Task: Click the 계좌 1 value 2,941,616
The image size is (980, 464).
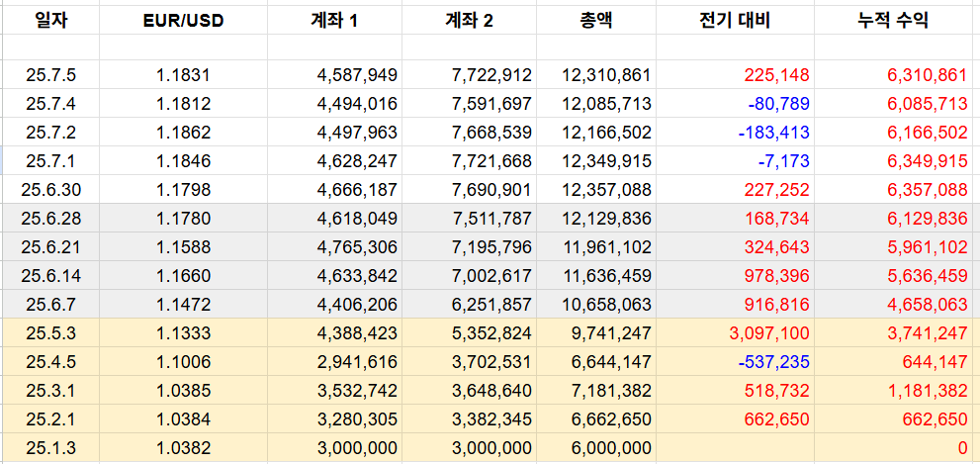Action: click(334, 361)
